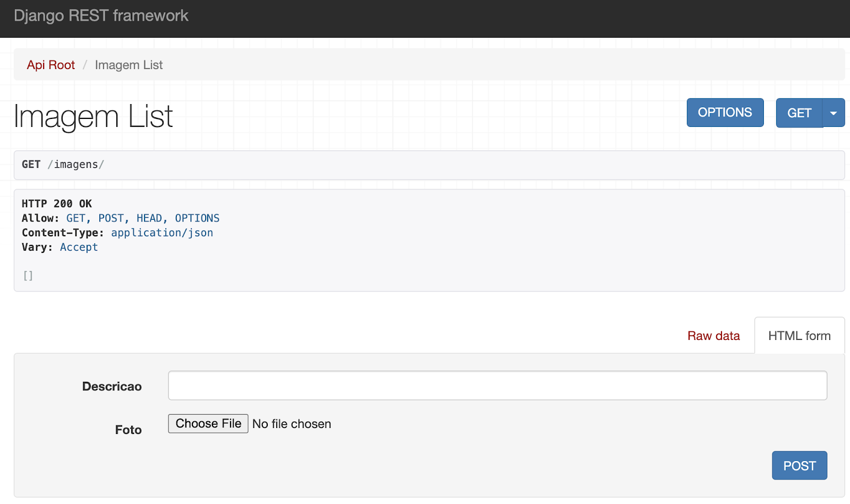
Task: Open the Choose File picker for Foto
Action: pos(208,424)
